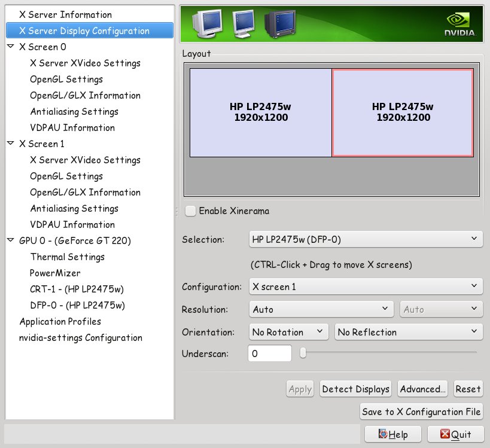Open PowerMizer page

click(55, 273)
